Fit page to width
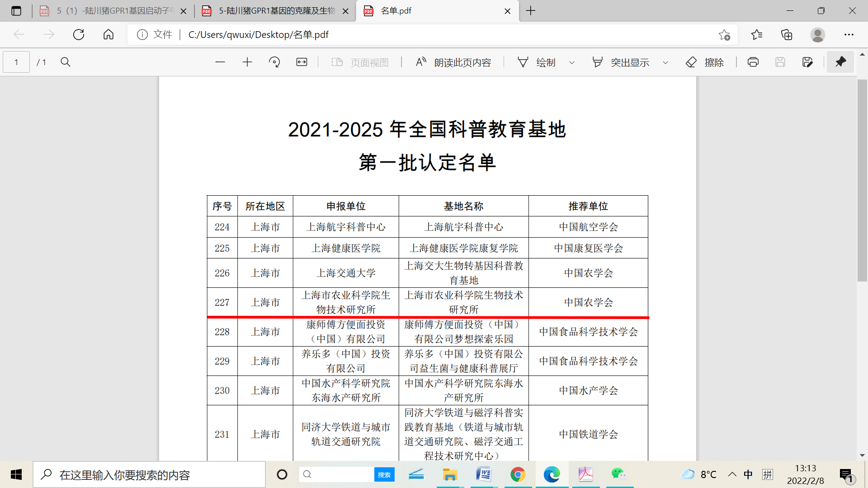This screenshot has width=868, height=488. pos(302,62)
